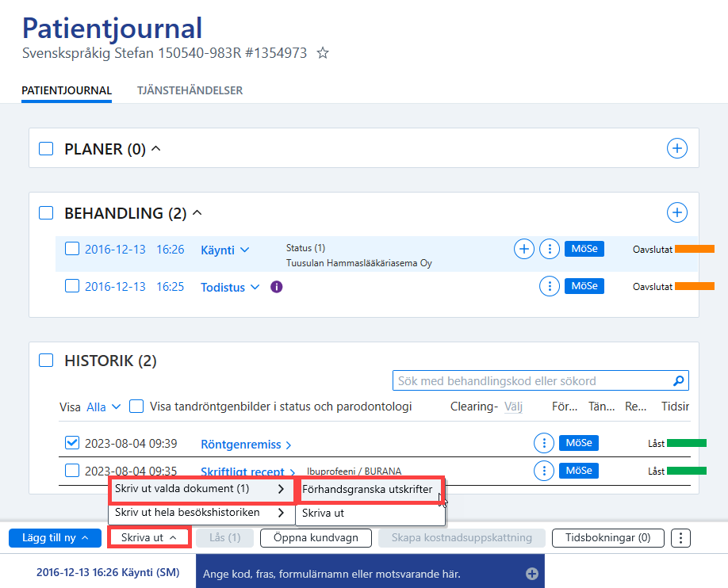Open the 2016-12-13 16:26 visit date link
Screen dimensions: 728x588
134,249
